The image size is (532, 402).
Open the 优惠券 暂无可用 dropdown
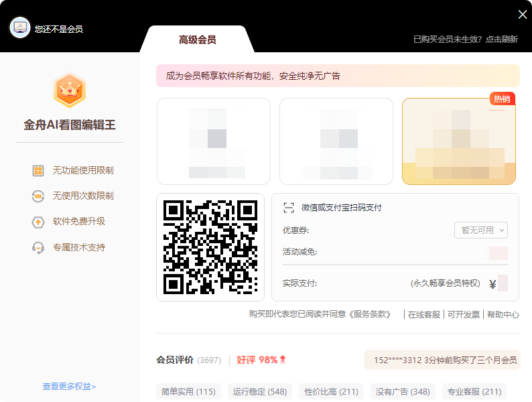click(481, 230)
